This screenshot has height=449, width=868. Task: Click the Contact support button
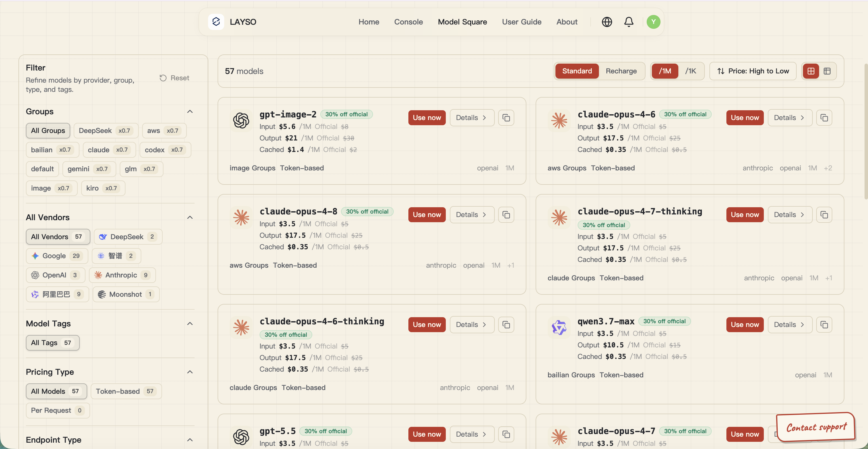(x=816, y=427)
